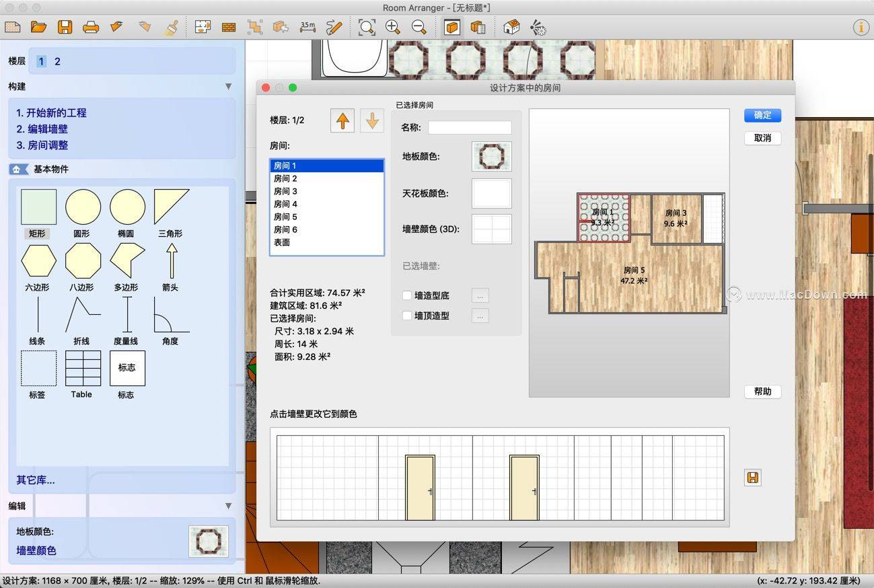The height and width of the screenshot is (588, 874).
Task: Click the print icon in toolbar
Action: (91, 27)
